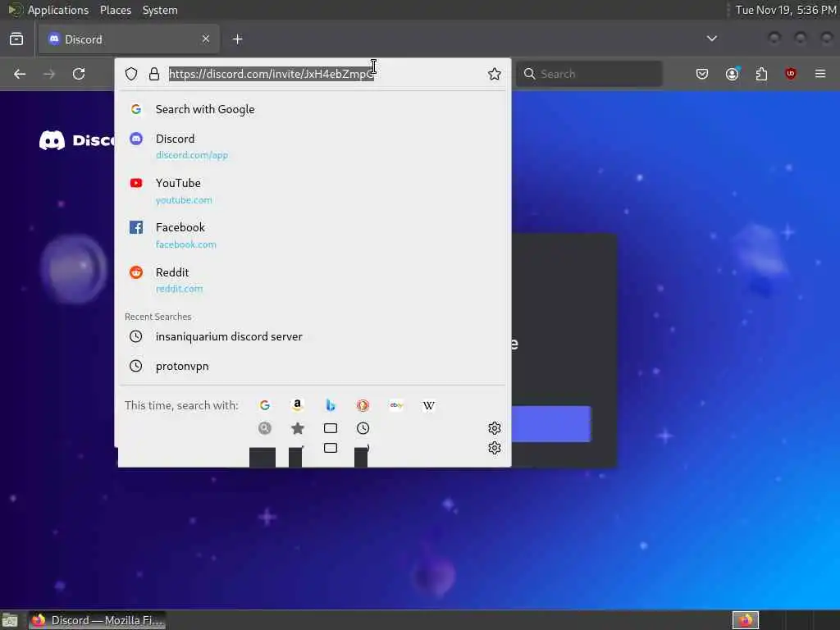Viewport: 840px width, 630px height.
Task: Search this time with Bing
Action: (331, 405)
